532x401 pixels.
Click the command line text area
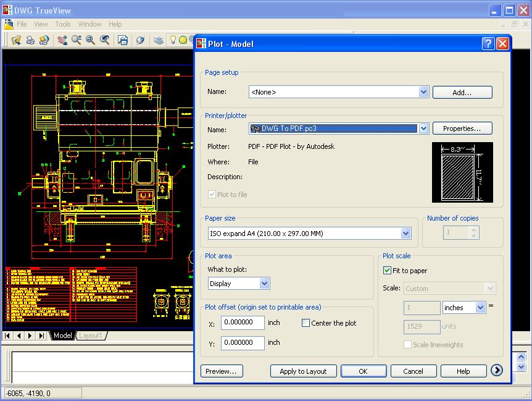click(103, 367)
